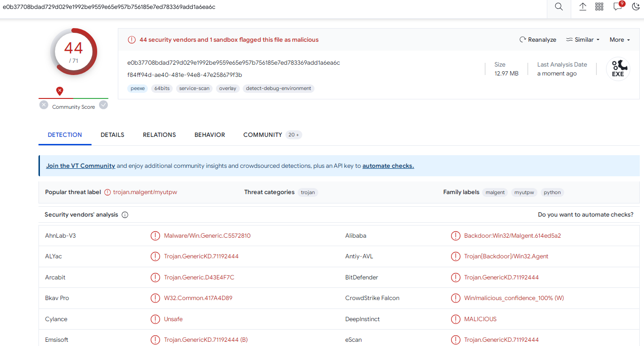Image resolution: width=644 pixels, height=346 pixels.
Task: Click the alert icon next to Alibaba result
Action: pos(455,236)
